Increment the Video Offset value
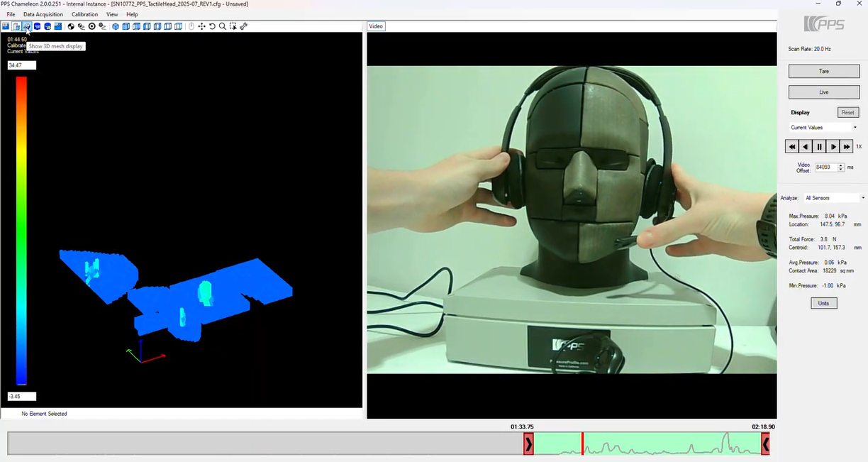The image size is (868, 462). coord(841,165)
